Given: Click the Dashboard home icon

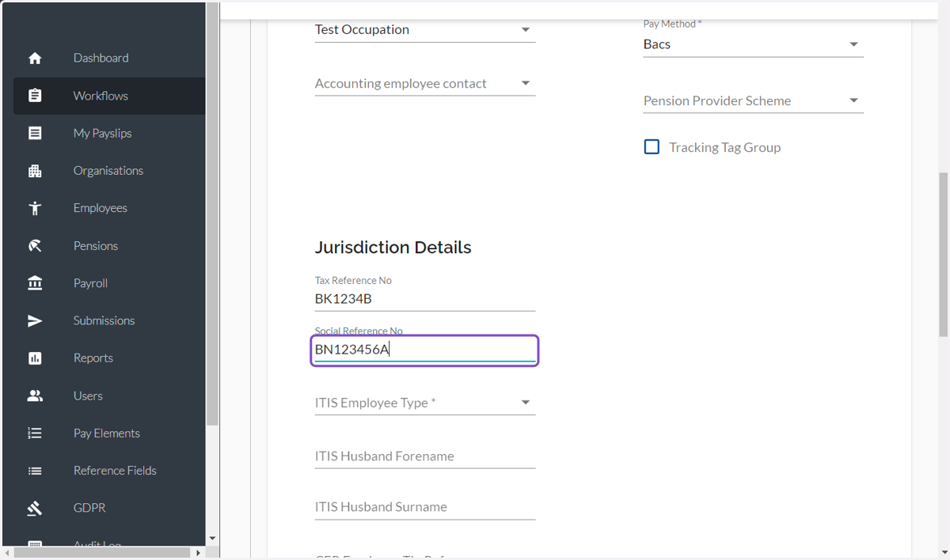Looking at the screenshot, I should tap(35, 59).
